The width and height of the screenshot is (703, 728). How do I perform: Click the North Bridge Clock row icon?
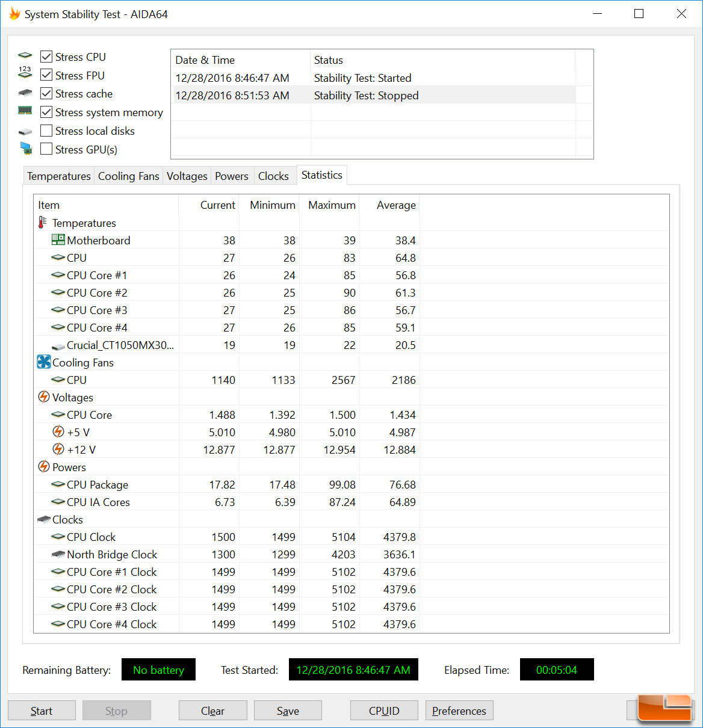pos(58,554)
